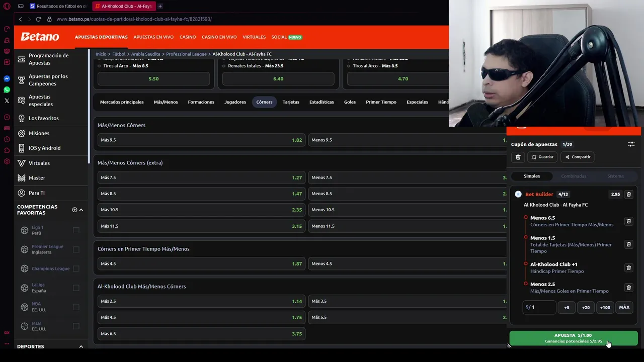Open Apuestas en Vivo in top menu
644x362 pixels.
153,37
